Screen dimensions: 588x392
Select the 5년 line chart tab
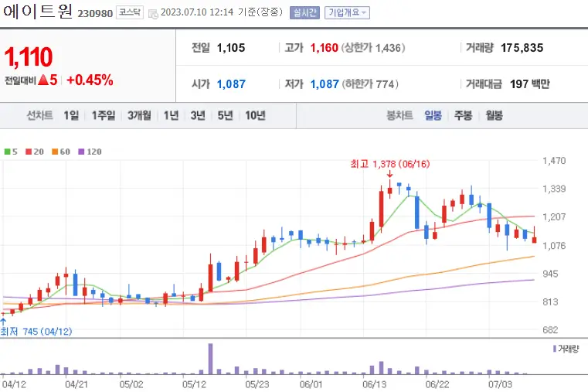[226, 115]
